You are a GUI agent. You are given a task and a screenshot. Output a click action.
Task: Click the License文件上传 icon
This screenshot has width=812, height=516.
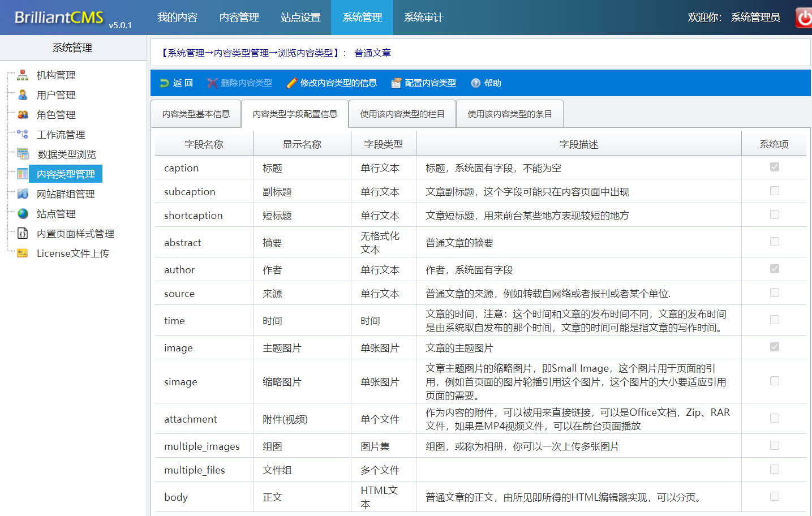23,253
